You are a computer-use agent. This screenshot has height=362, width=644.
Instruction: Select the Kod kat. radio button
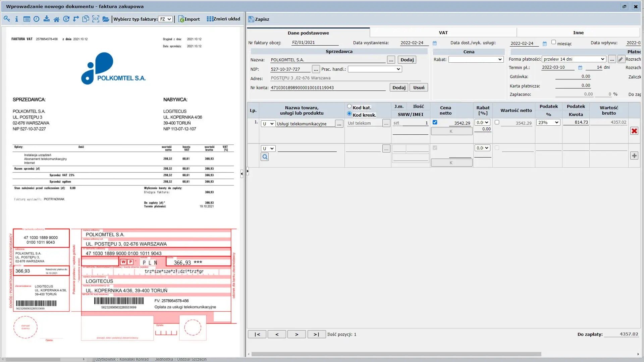pos(349,106)
